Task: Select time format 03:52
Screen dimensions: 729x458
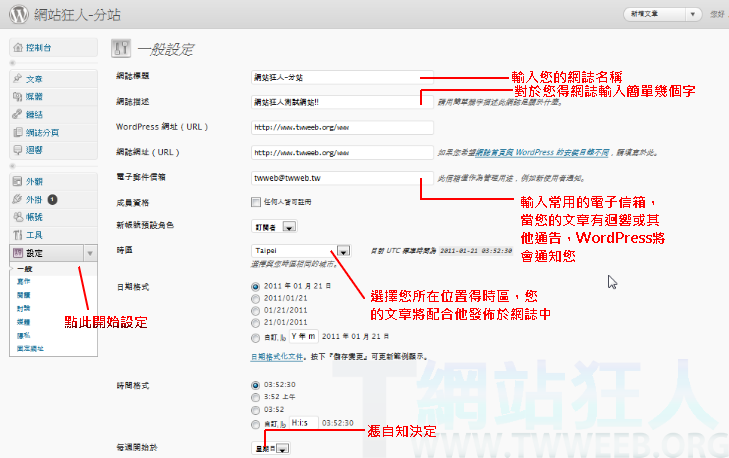Action: [255, 410]
